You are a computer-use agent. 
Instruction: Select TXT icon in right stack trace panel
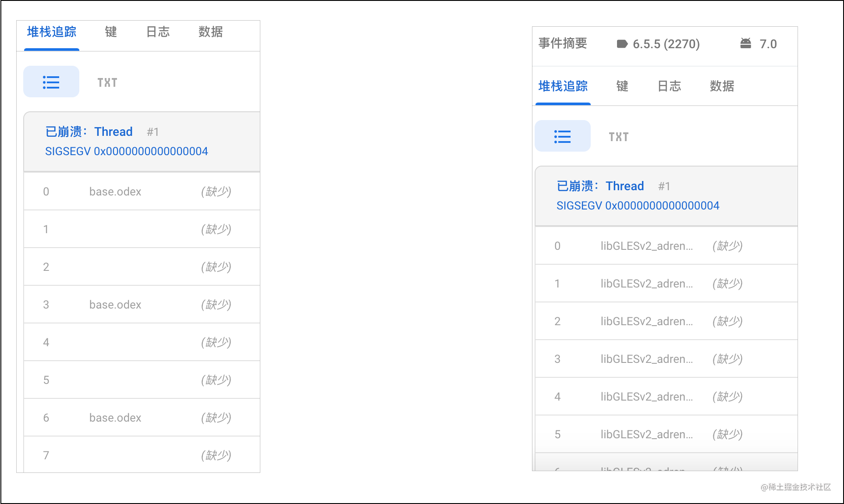[618, 136]
